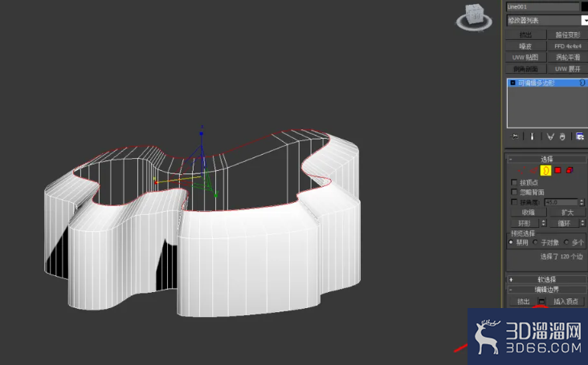The width and height of the screenshot is (588, 365).
Task: Collapse the 选择 rollout
Action: 546,159
